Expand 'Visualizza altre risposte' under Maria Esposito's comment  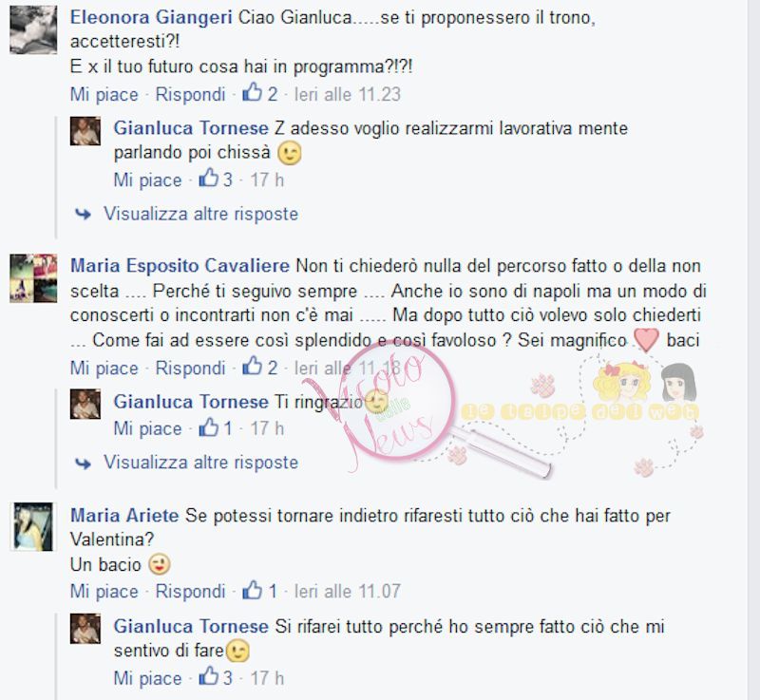200,463
